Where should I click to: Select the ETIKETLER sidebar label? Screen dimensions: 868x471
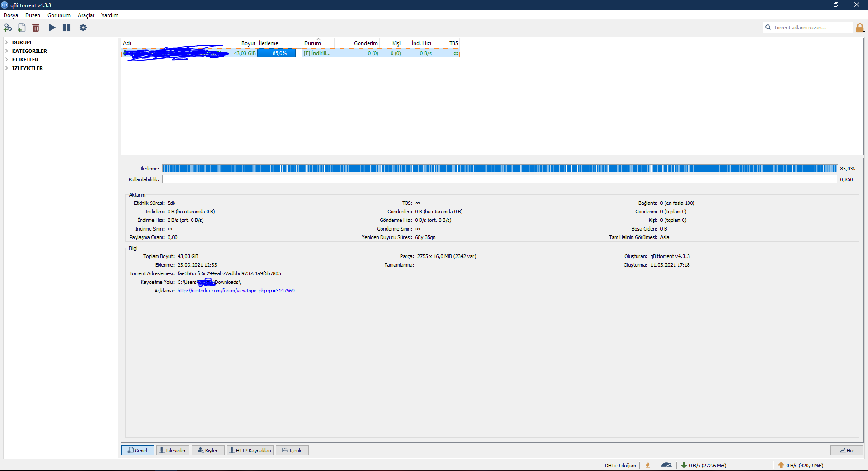pyautogui.click(x=25, y=60)
